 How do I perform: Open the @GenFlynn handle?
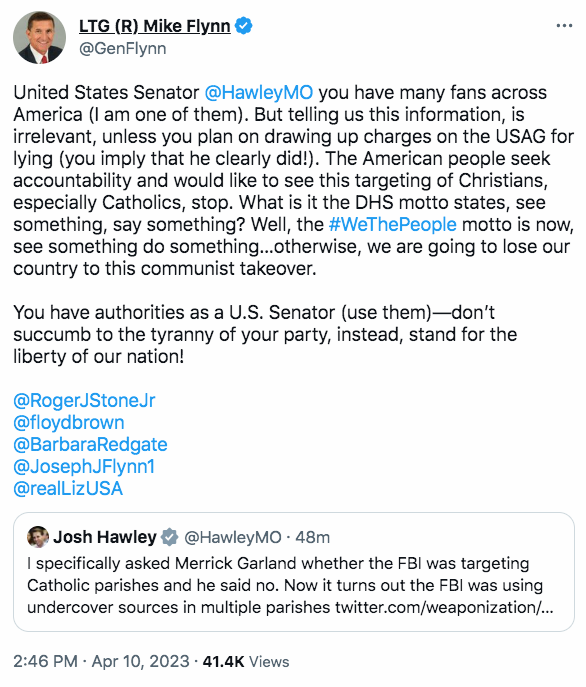123,48
